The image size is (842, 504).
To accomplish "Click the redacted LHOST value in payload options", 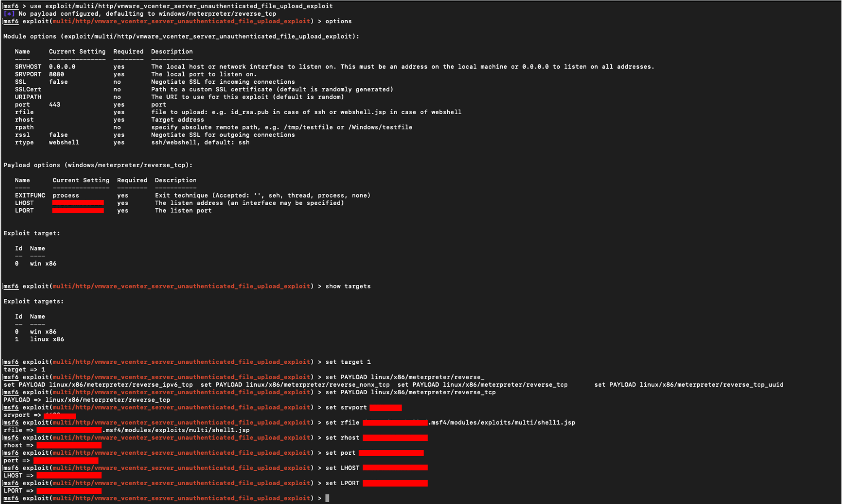I will point(78,203).
